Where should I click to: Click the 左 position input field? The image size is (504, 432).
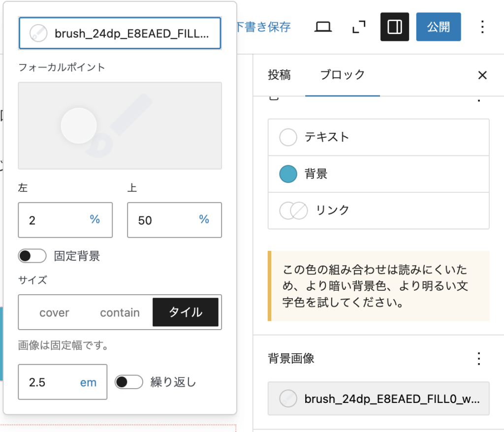coord(65,220)
